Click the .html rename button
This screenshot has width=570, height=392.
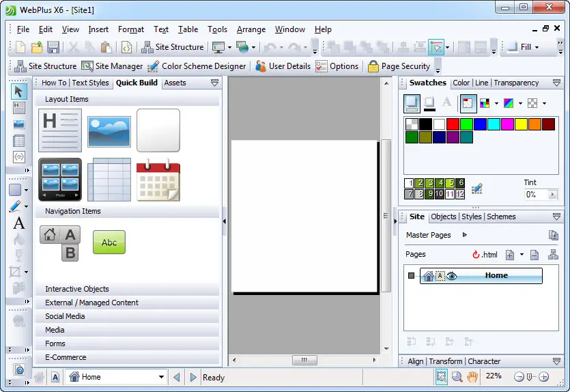point(485,255)
